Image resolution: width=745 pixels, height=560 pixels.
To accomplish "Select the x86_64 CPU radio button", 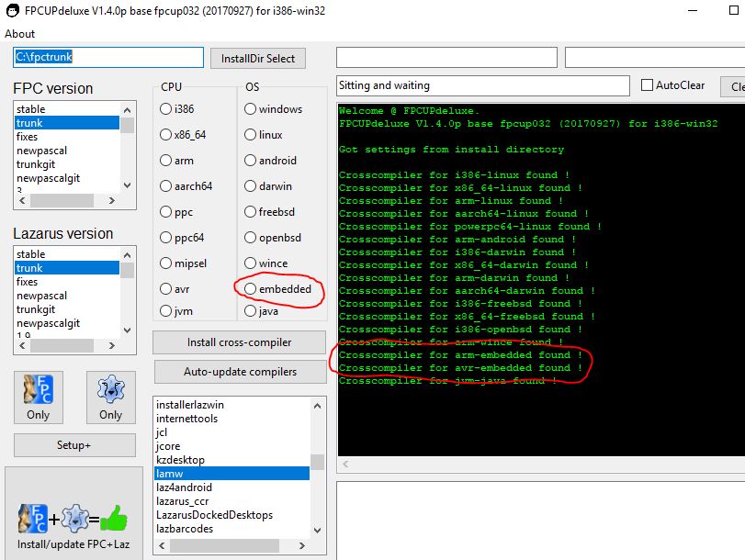I will click(165, 134).
